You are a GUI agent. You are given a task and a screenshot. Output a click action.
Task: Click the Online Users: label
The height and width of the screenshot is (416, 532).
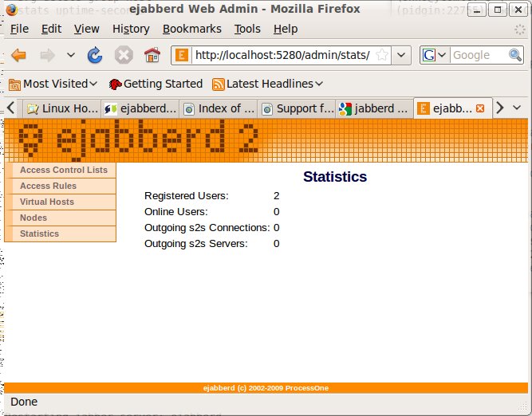click(175, 212)
